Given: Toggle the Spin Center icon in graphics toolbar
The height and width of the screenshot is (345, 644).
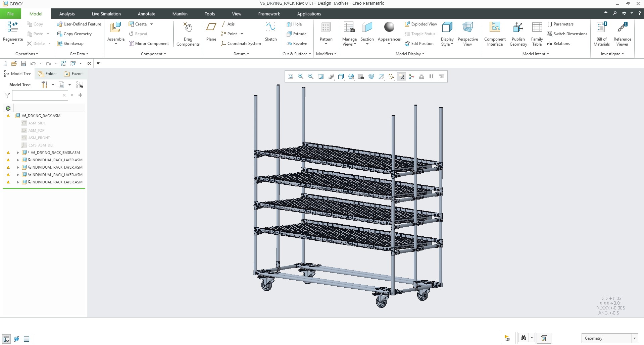Looking at the screenshot, I should coord(411,76).
